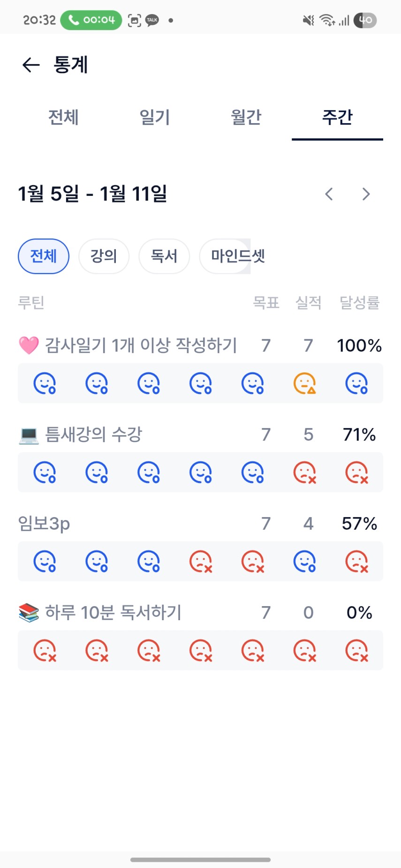Tap the active call timer pill in status bar

pyautogui.click(x=91, y=20)
